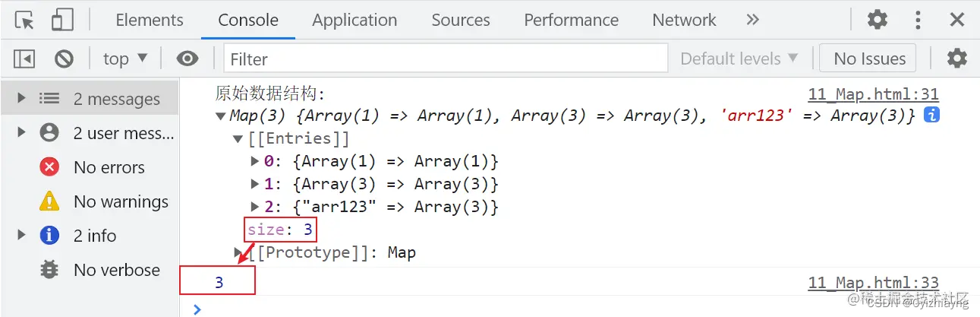This screenshot has height=317, width=980.
Task: Click the red error icon in sidebar
Action: pyautogui.click(x=49, y=167)
